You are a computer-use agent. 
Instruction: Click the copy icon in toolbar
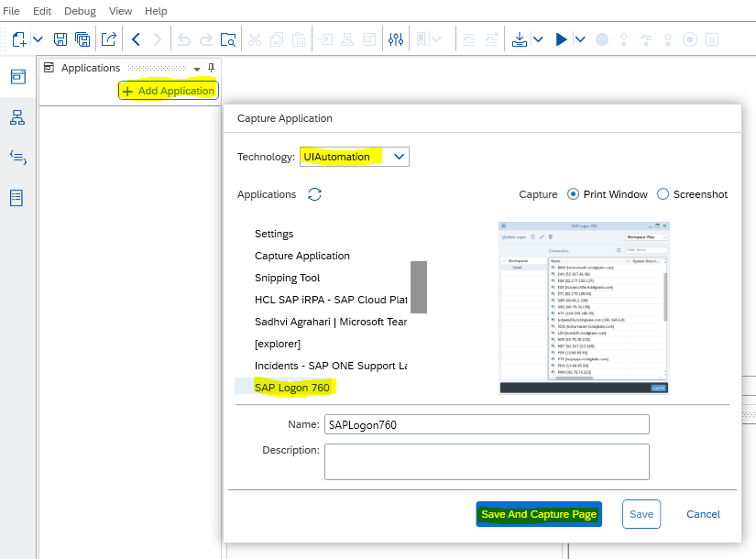(277, 39)
